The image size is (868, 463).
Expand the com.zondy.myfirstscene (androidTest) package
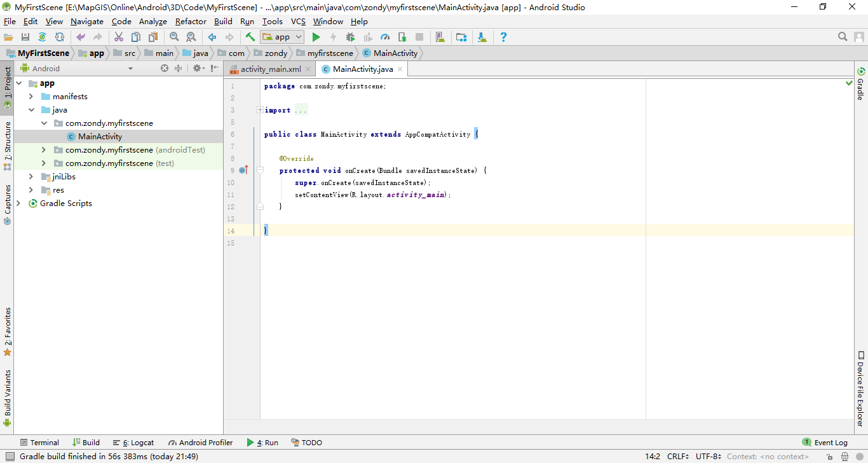pyautogui.click(x=44, y=150)
